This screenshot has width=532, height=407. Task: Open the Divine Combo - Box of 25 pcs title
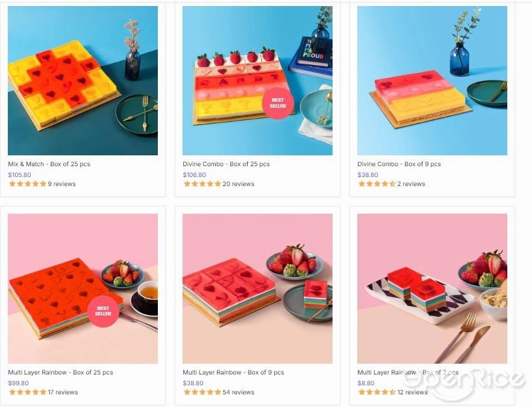[227, 164]
